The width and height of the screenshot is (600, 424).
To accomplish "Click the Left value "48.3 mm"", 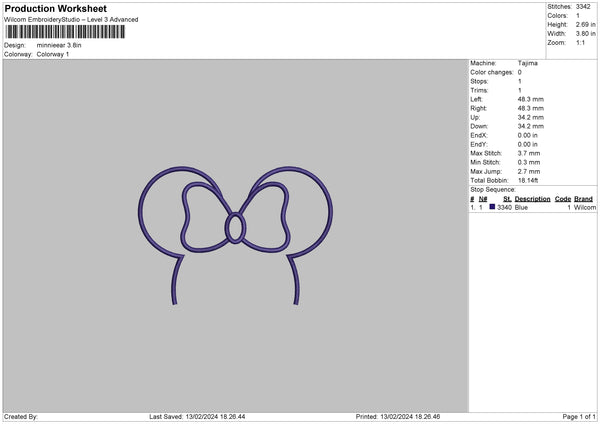I will 531,99.
